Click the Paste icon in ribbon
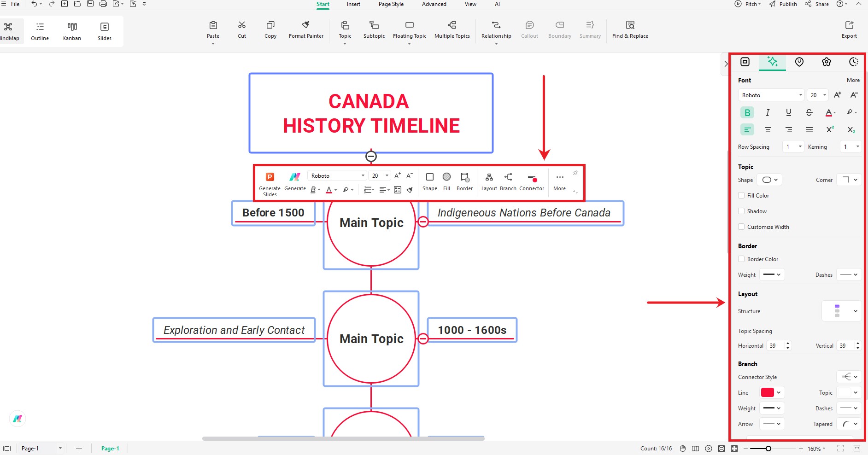 [x=213, y=25]
